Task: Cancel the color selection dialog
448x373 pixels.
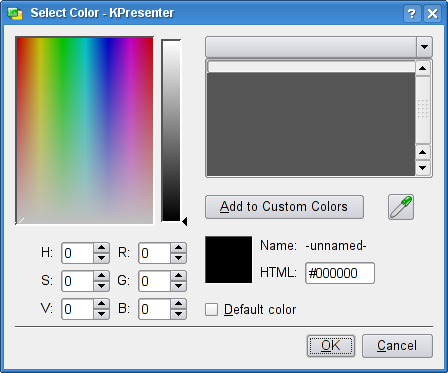Action: pyautogui.click(x=397, y=346)
